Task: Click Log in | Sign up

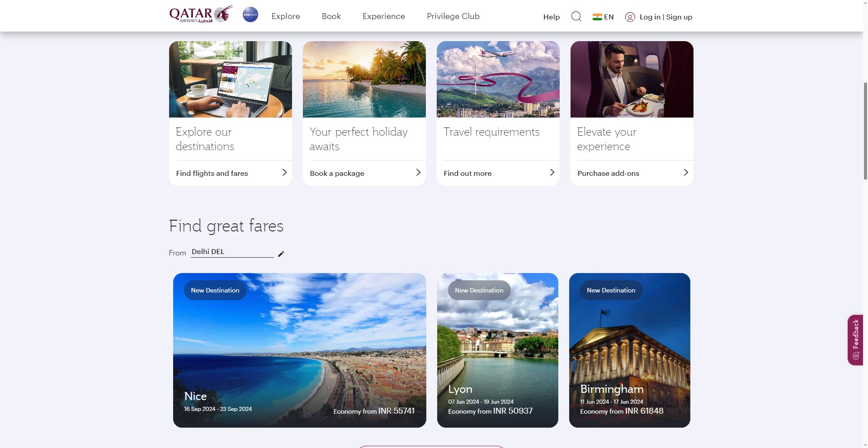Action: [x=665, y=17]
